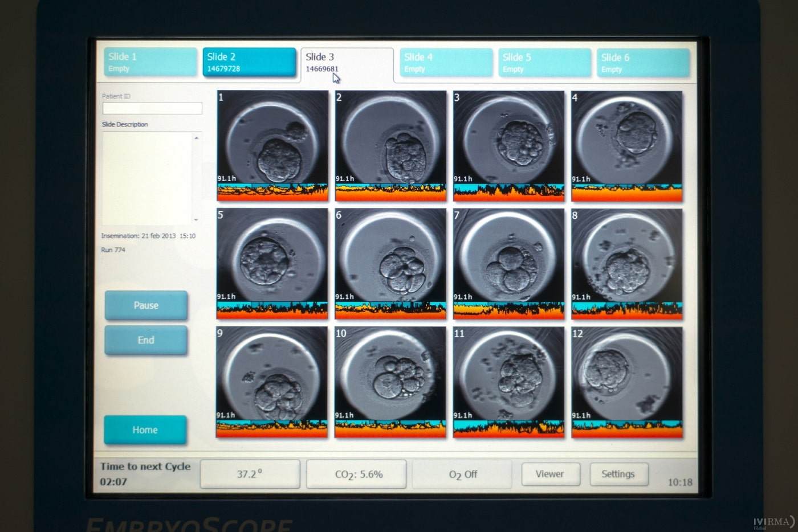
Task: Click activity graph under embryo 3
Action: [x=508, y=193]
